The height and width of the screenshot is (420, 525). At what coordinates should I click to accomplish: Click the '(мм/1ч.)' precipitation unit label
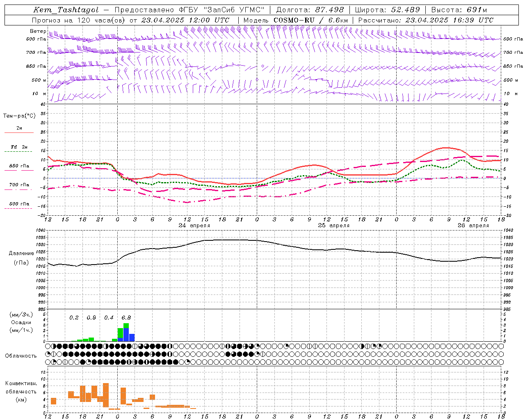[x=21, y=330]
